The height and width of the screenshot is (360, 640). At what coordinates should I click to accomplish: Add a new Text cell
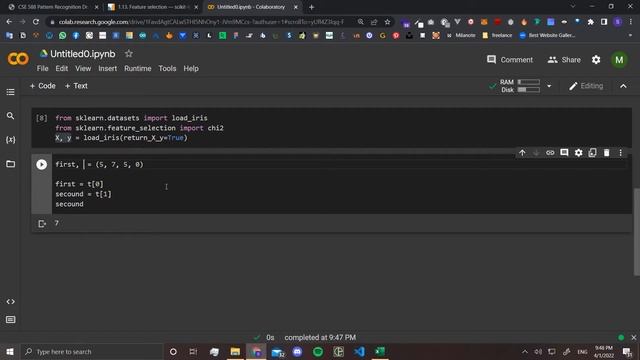coord(76,86)
